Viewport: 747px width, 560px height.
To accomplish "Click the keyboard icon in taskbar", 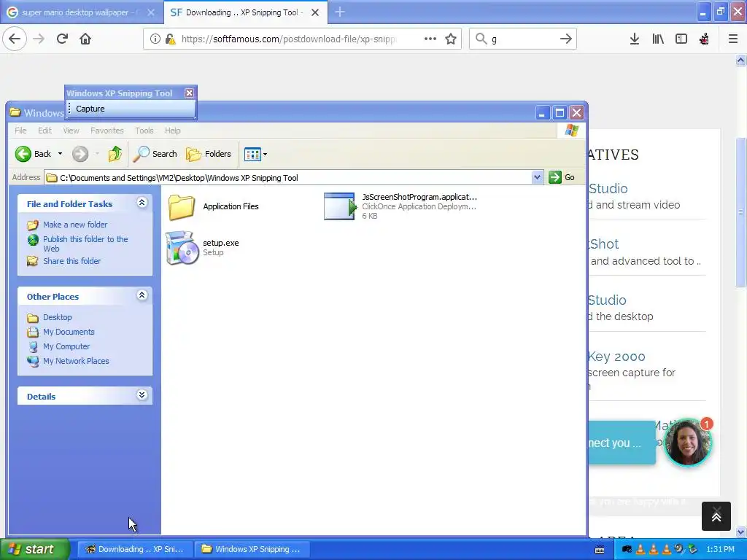I will click(x=600, y=550).
